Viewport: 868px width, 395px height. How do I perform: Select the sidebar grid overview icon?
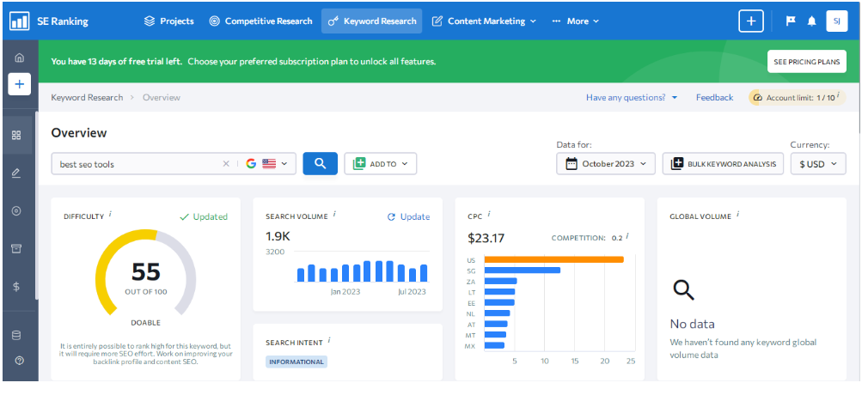[x=16, y=135]
